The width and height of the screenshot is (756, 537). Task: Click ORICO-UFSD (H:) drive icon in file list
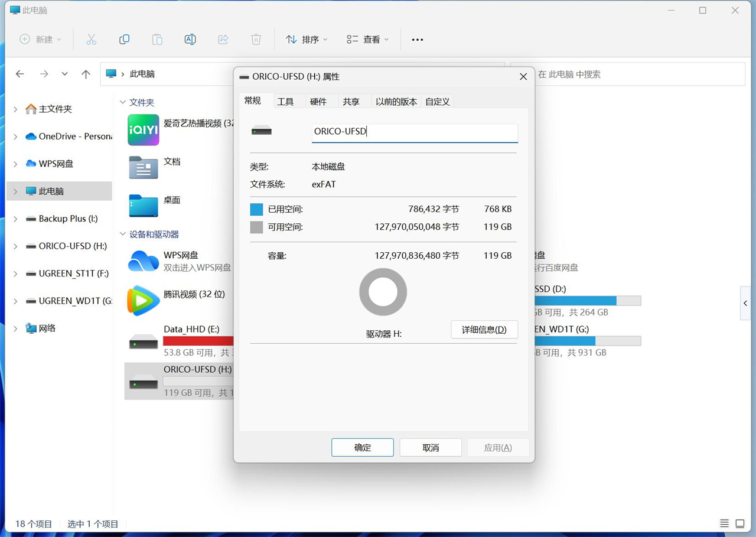[144, 382]
